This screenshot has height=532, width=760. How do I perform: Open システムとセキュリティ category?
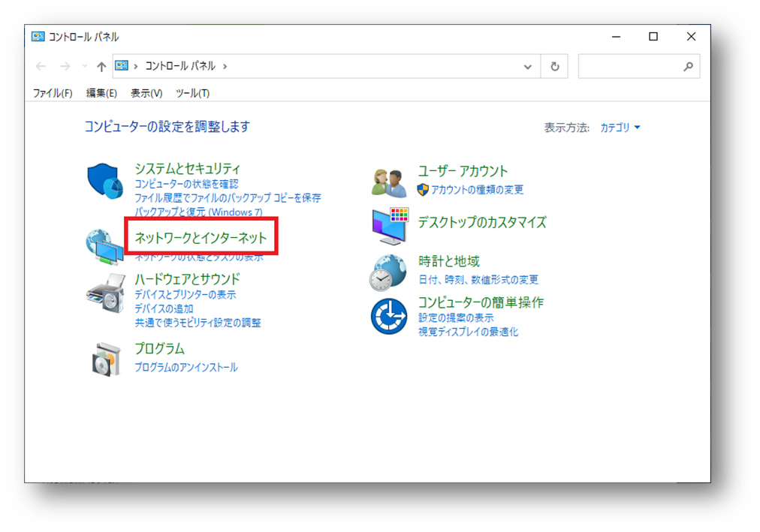click(x=187, y=169)
